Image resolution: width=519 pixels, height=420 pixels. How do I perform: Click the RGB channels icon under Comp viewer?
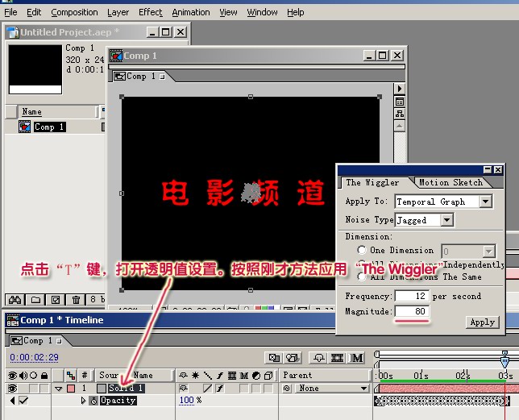[x=264, y=309]
